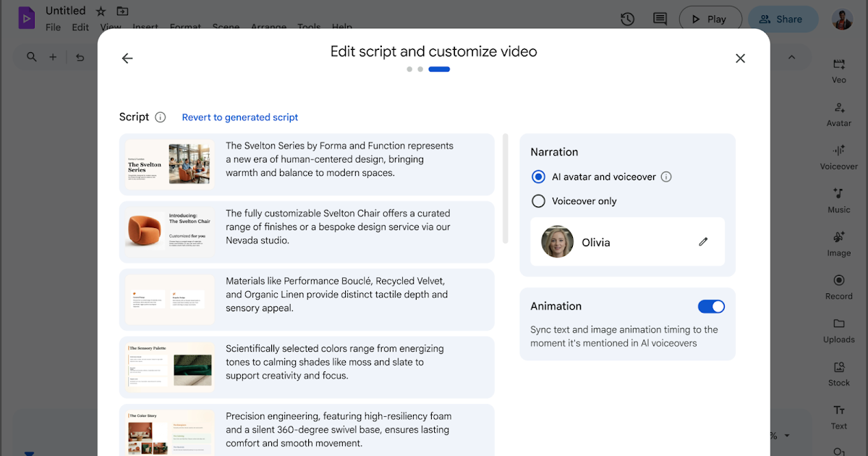Screen dimensions: 868x456
Task: Open the Voiceover sidebar tool
Action: (839, 158)
